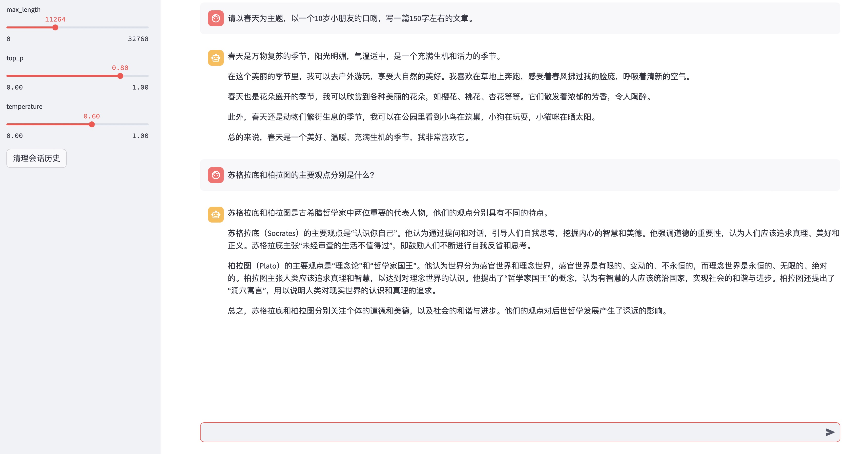Click right end of temperature slider track
The height and width of the screenshot is (454, 868).
click(147, 124)
